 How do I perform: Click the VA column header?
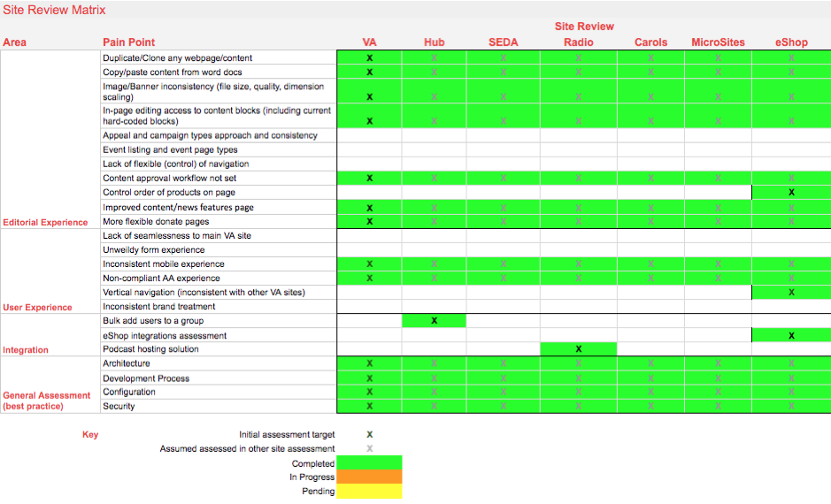point(369,42)
